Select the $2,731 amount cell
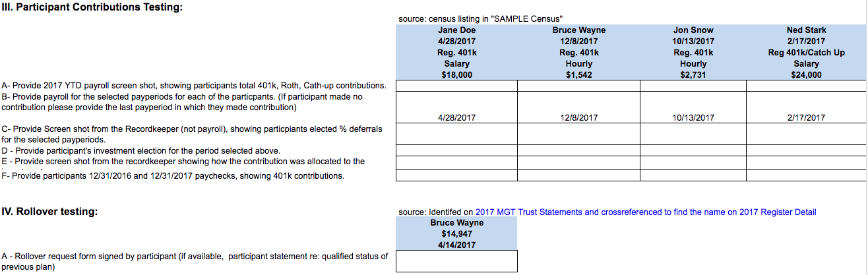 [693, 75]
